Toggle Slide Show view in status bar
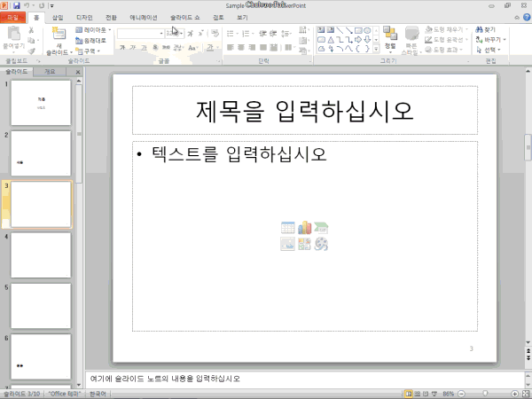 point(434,394)
